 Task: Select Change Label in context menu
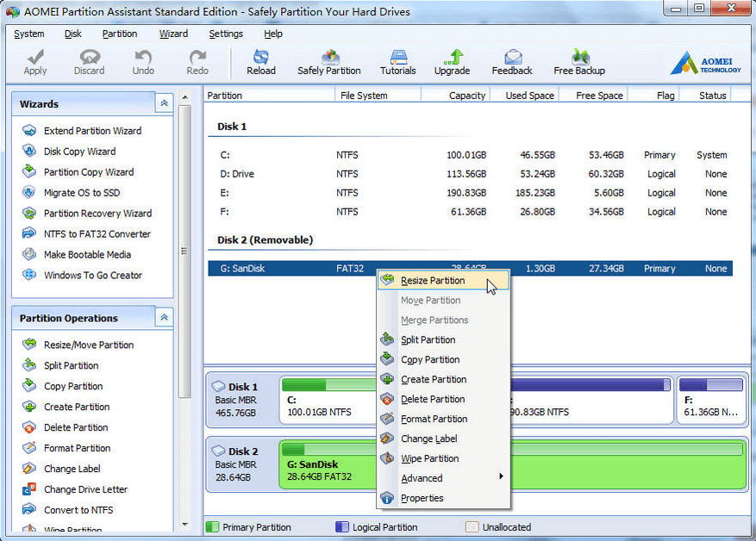point(443,438)
